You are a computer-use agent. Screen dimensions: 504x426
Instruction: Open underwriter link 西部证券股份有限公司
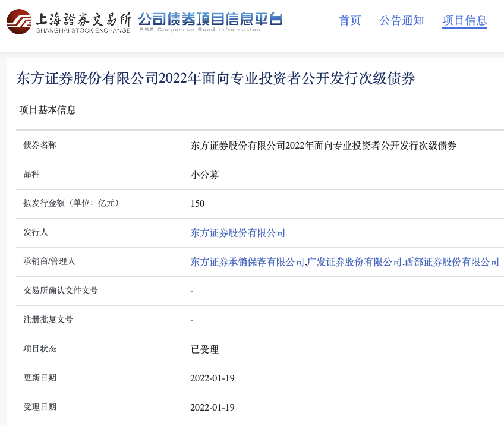[x=452, y=262]
